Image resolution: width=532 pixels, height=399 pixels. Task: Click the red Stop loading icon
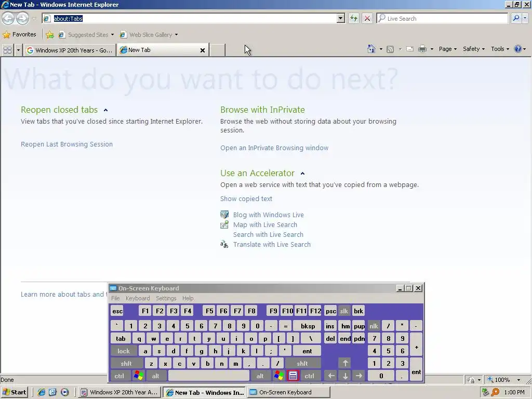[x=367, y=18]
